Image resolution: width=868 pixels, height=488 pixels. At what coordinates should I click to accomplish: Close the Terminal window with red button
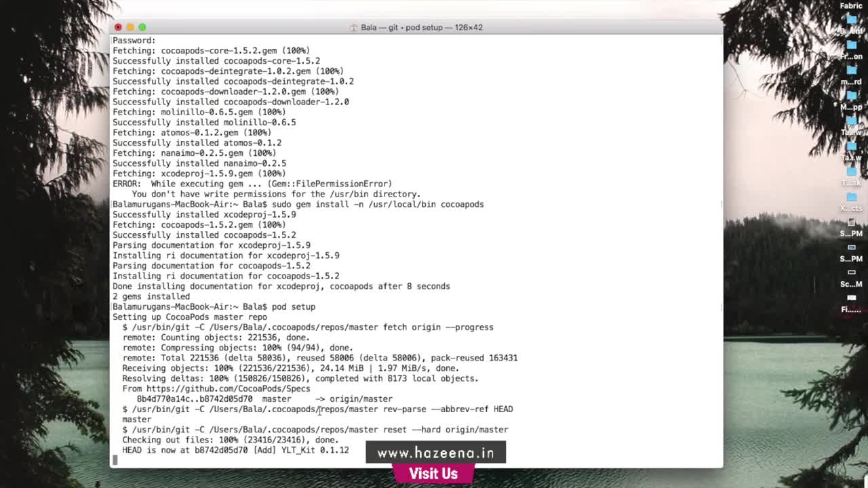(118, 27)
